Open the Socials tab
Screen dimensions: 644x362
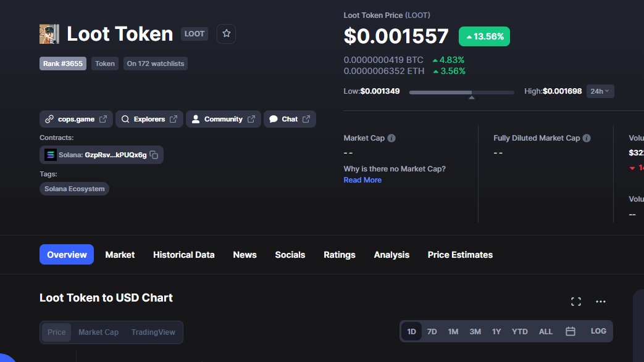290,255
